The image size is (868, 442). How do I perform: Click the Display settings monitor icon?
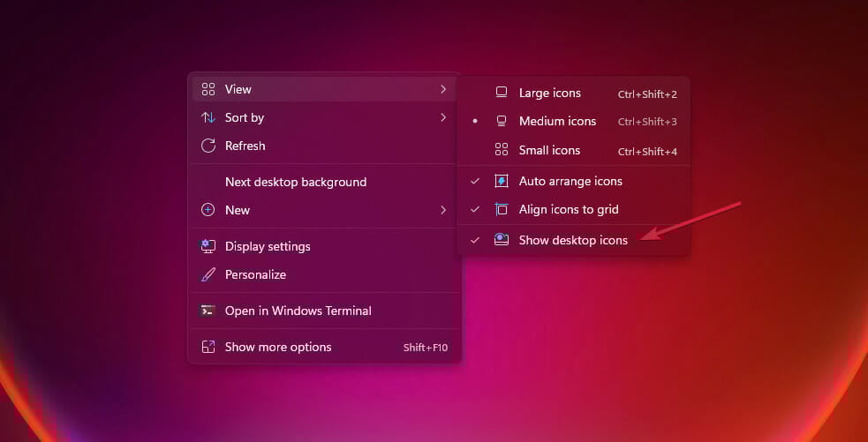pos(208,246)
